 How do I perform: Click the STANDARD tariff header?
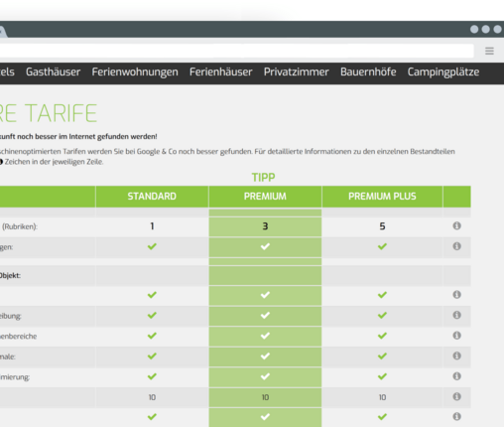152,197
